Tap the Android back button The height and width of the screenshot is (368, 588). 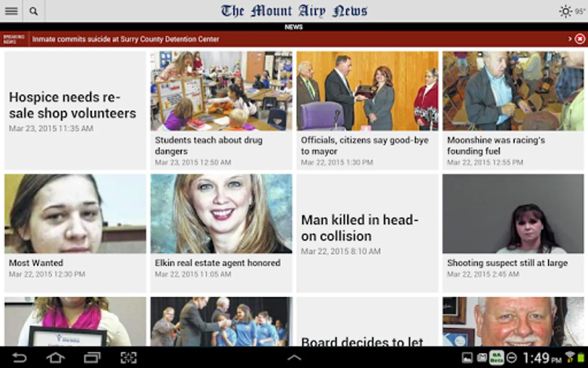click(19, 358)
